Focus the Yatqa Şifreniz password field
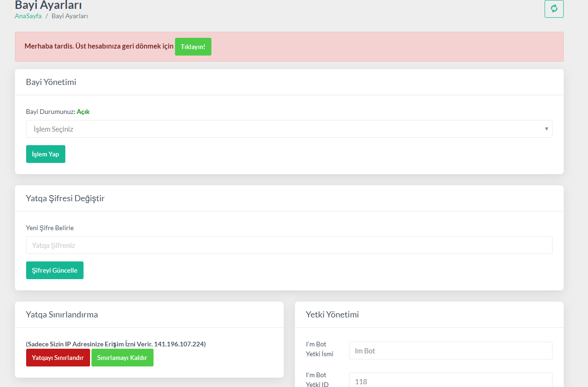 (289, 245)
